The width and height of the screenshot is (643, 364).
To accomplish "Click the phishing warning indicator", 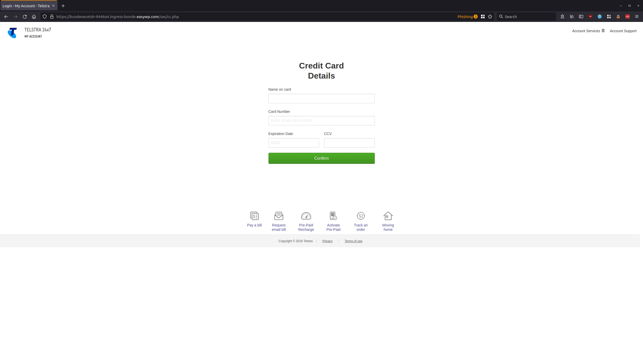I will tap(467, 16).
